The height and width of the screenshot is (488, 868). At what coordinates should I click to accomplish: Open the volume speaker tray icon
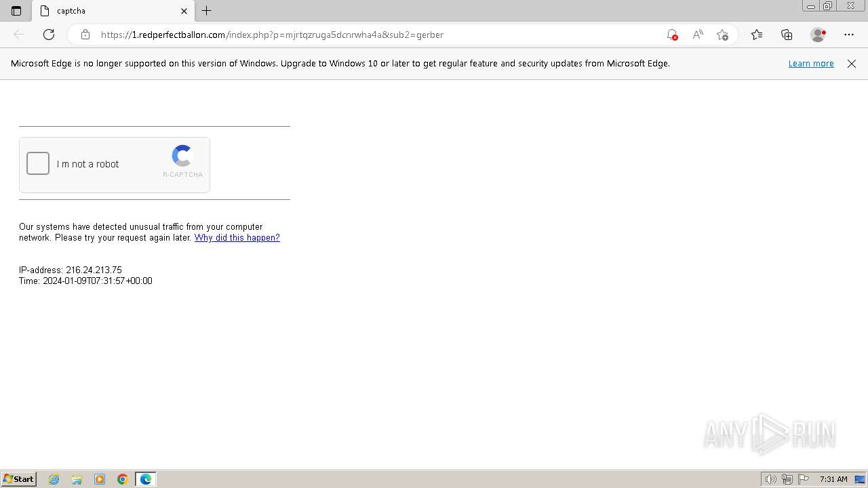(770, 479)
